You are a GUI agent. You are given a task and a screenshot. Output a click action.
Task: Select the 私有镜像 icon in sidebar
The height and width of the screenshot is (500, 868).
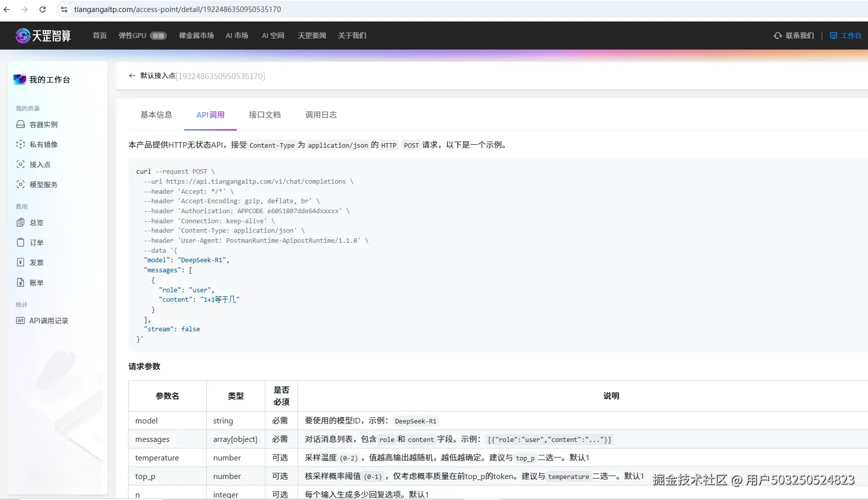[x=20, y=144]
